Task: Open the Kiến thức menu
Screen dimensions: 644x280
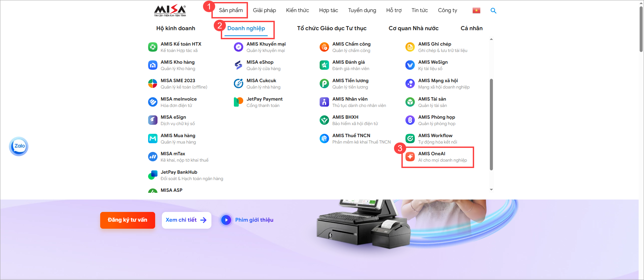Action: (x=298, y=10)
